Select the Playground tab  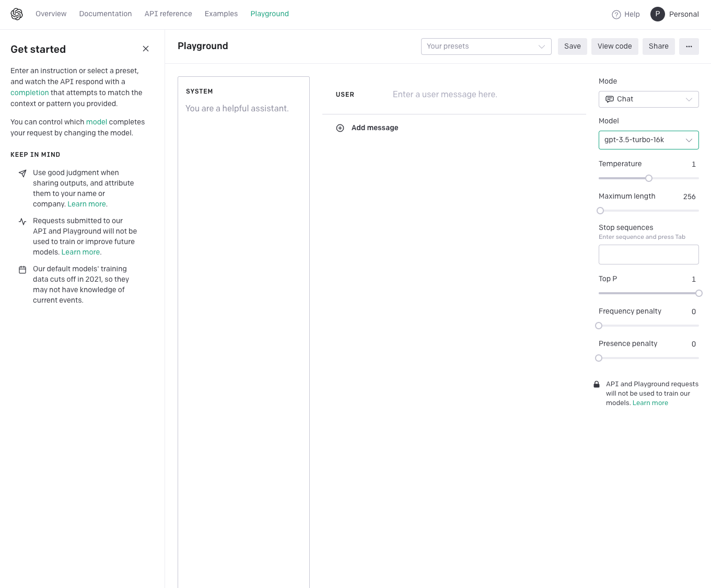[270, 14]
